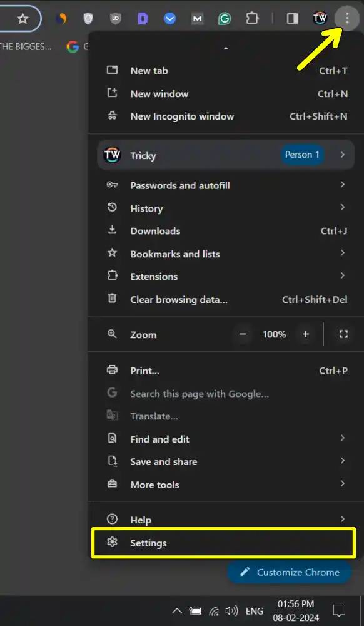Open the Extensions puzzle piece icon
This screenshot has height=626, width=364.
(253, 18)
